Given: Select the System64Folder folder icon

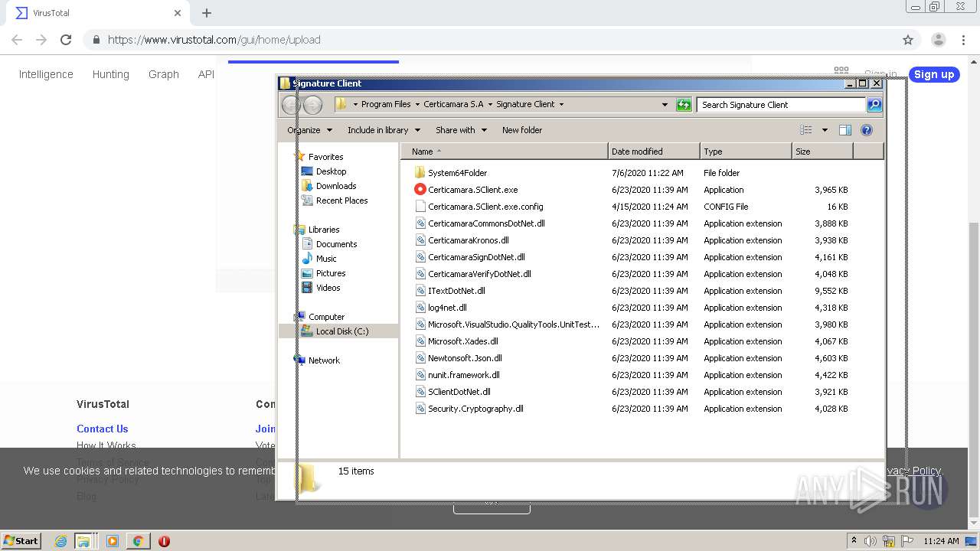Looking at the screenshot, I should pos(420,173).
